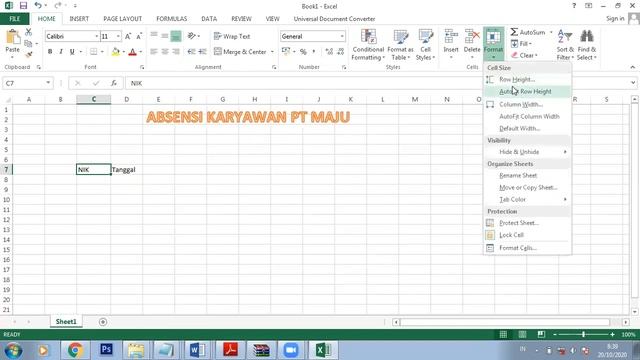This screenshot has width=640, height=360.
Task: Switch to Page Layout view in status bar
Action: (522, 334)
